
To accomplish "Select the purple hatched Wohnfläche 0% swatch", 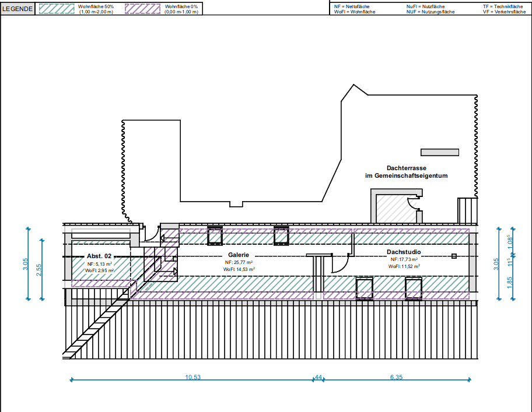I will [x=142, y=9].
